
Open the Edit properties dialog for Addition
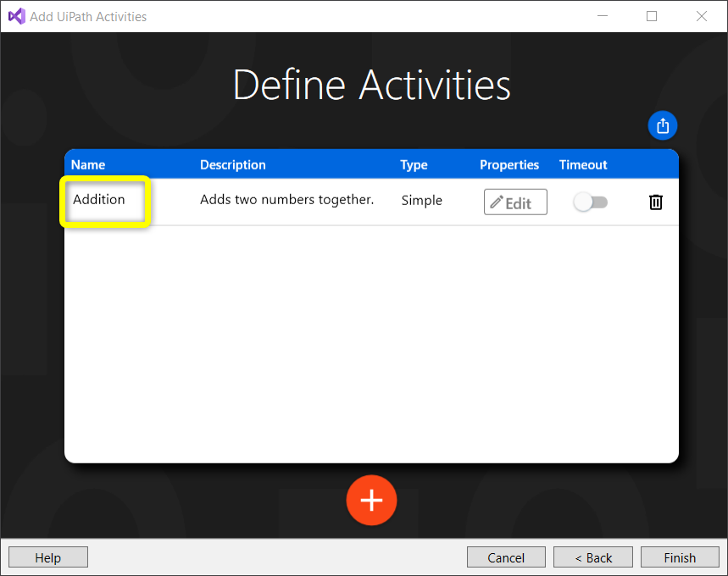(515, 202)
